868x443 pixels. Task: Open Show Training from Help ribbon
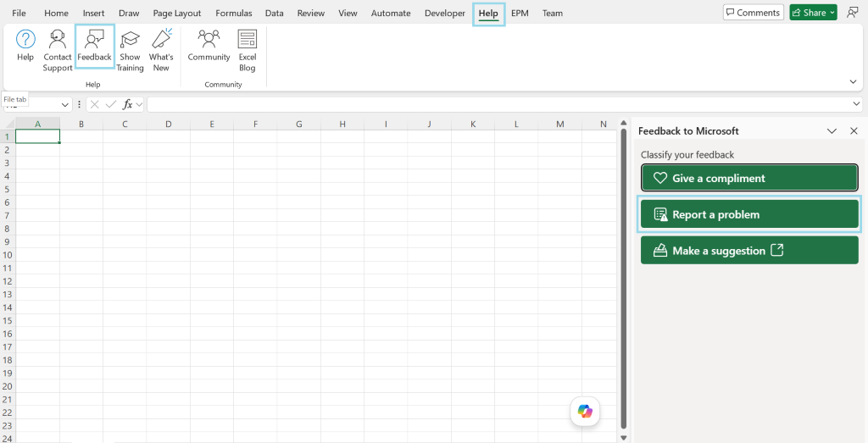(130, 51)
